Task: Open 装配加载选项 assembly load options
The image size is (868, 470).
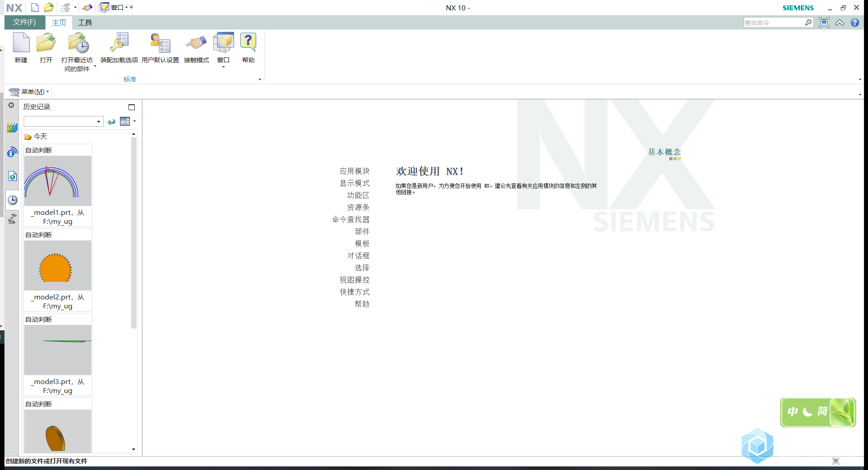Action: click(x=119, y=48)
